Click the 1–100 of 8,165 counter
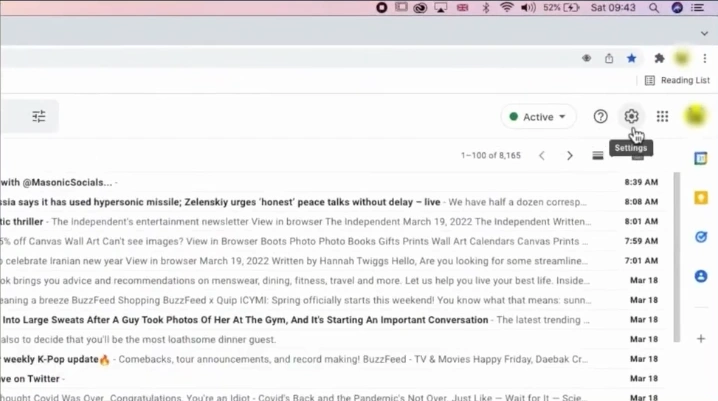Image resolution: width=718 pixels, height=401 pixels. [x=490, y=156]
